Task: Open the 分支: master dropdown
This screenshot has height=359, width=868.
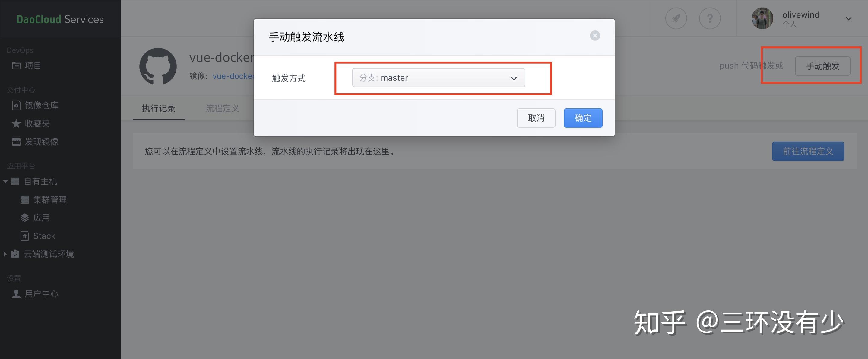Action: [x=439, y=78]
